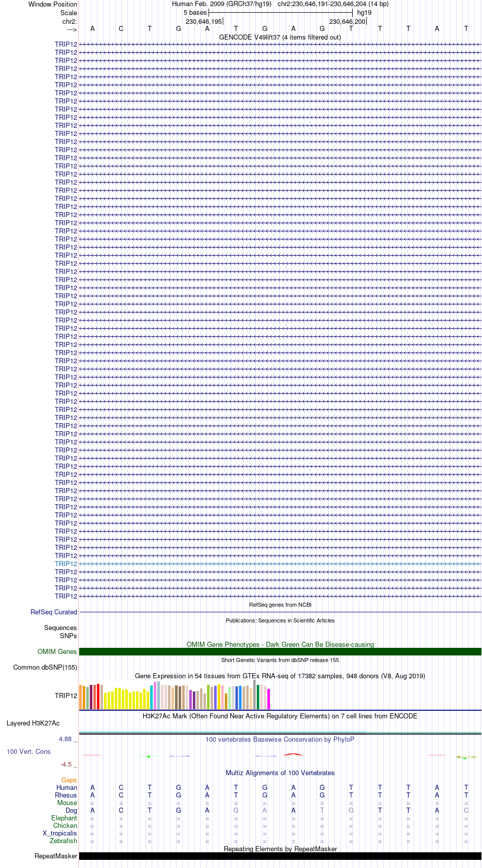This screenshot has width=482, height=868.
Task: Click the dark green bar in GTEx chart
Action: 258,697
